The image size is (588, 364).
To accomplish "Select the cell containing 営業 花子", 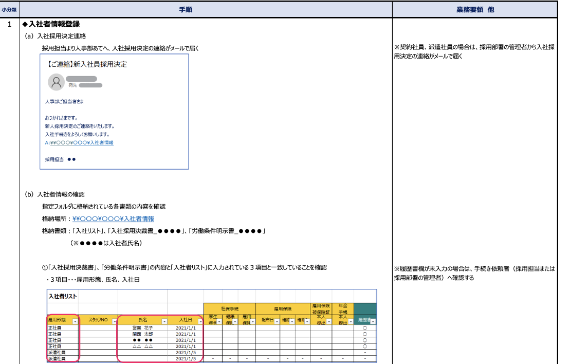I will [142, 327].
